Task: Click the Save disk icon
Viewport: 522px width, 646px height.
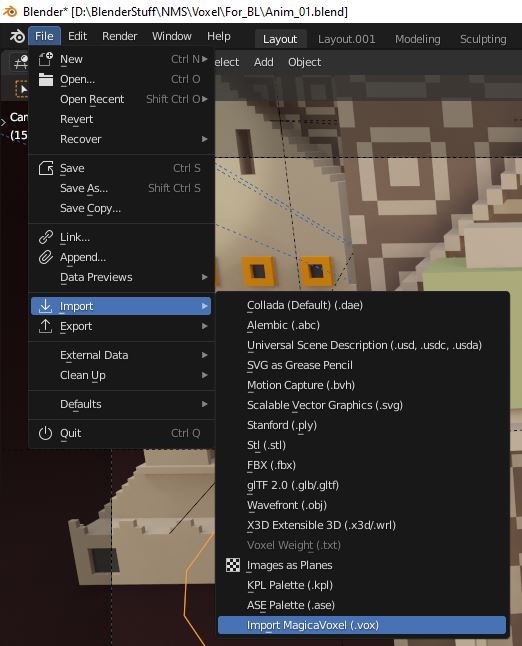Action: coord(46,168)
